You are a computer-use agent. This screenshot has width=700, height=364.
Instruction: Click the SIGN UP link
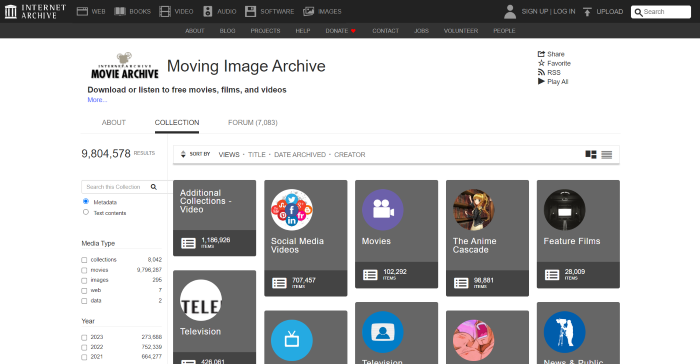click(x=534, y=12)
